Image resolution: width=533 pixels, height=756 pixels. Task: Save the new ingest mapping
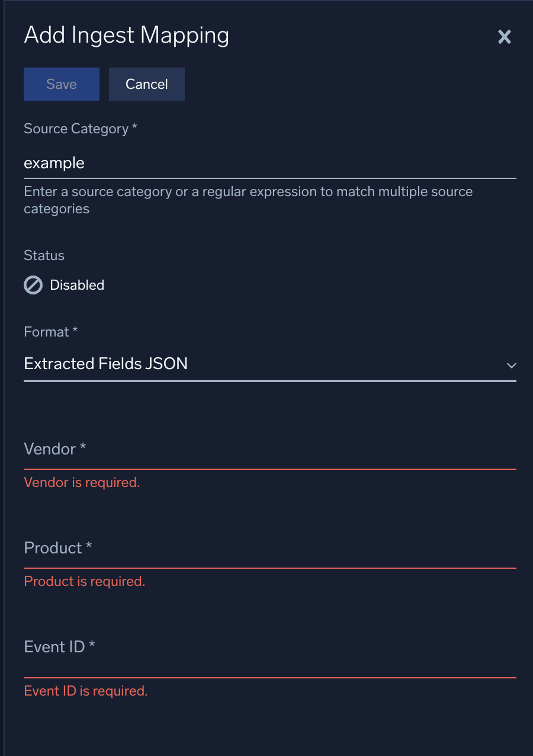(x=61, y=84)
